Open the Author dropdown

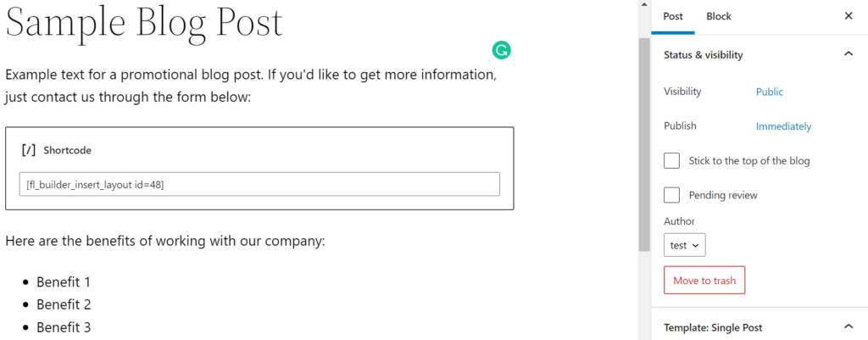coord(685,245)
